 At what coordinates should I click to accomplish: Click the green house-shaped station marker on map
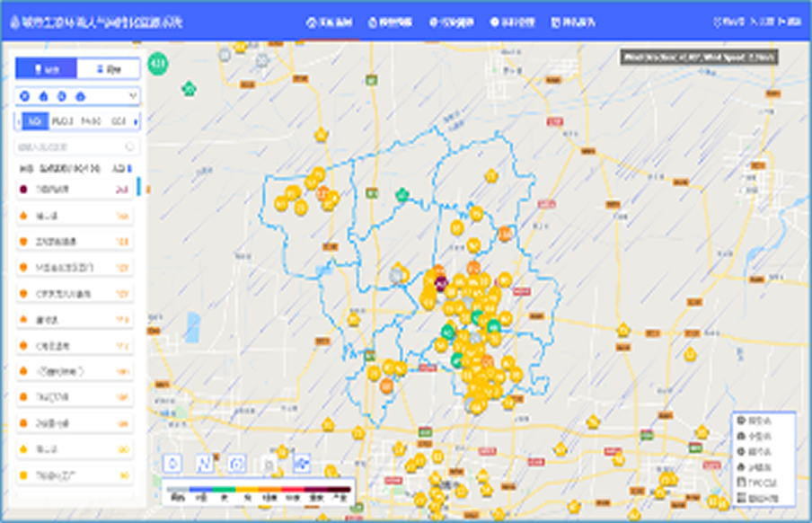coord(189,88)
